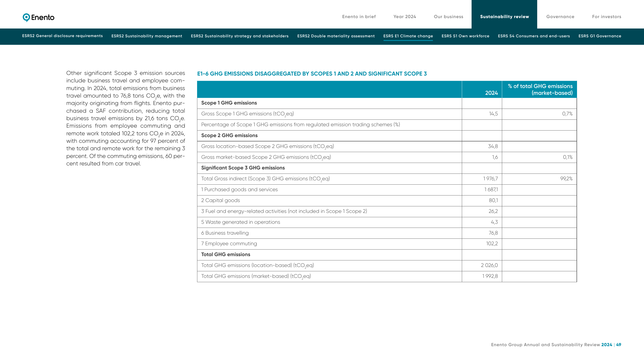644x362 pixels.
Task: Open the For investors section
Action: point(606,17)
